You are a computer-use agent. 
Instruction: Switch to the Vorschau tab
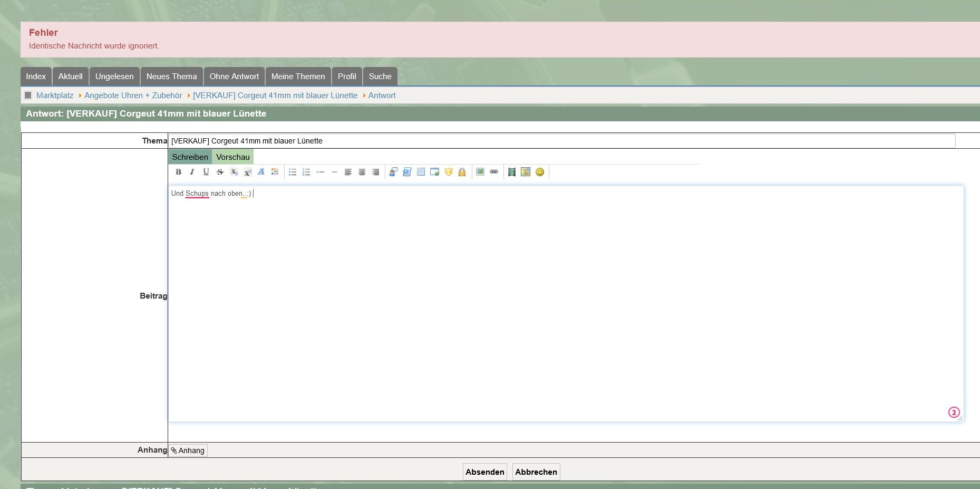[232, 157]
